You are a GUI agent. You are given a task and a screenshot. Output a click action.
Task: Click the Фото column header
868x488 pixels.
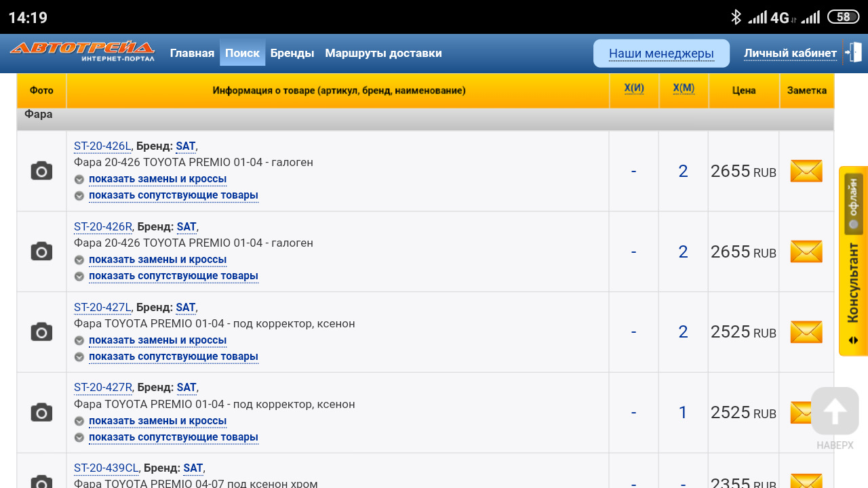pyautogui.click(x=41, y=90)
